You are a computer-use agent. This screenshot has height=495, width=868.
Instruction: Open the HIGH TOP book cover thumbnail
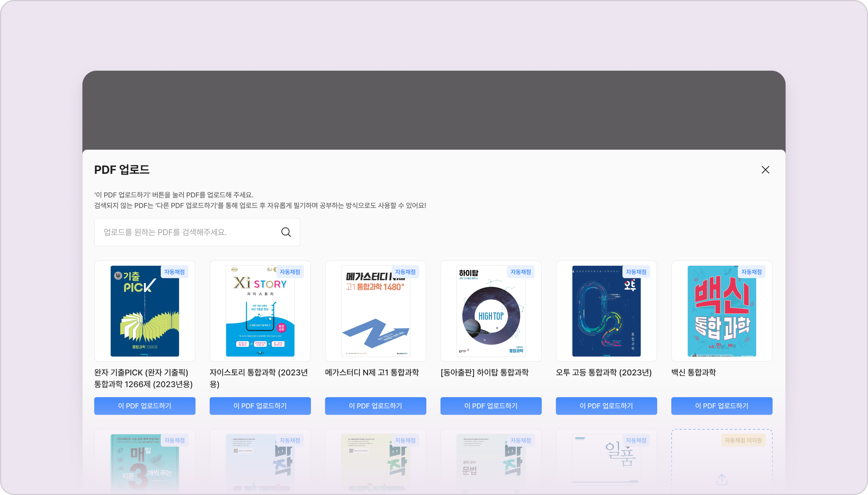tap(491, 311)
